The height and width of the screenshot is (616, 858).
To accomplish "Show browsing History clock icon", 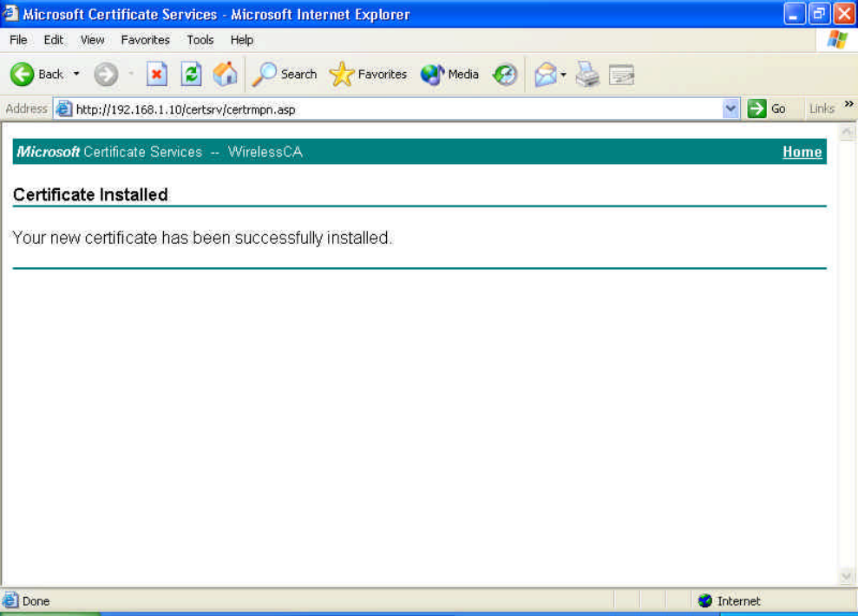I will (505, 75).
